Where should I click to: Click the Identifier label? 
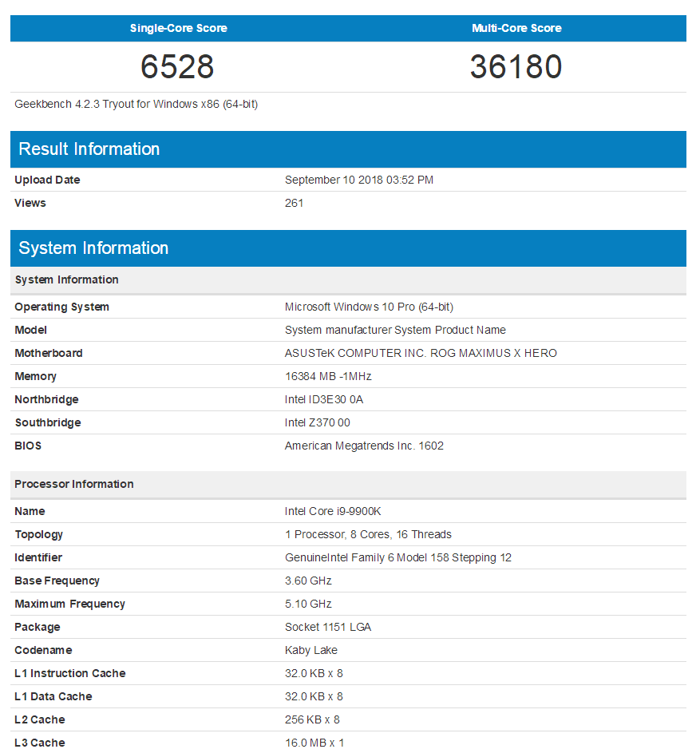38,557
